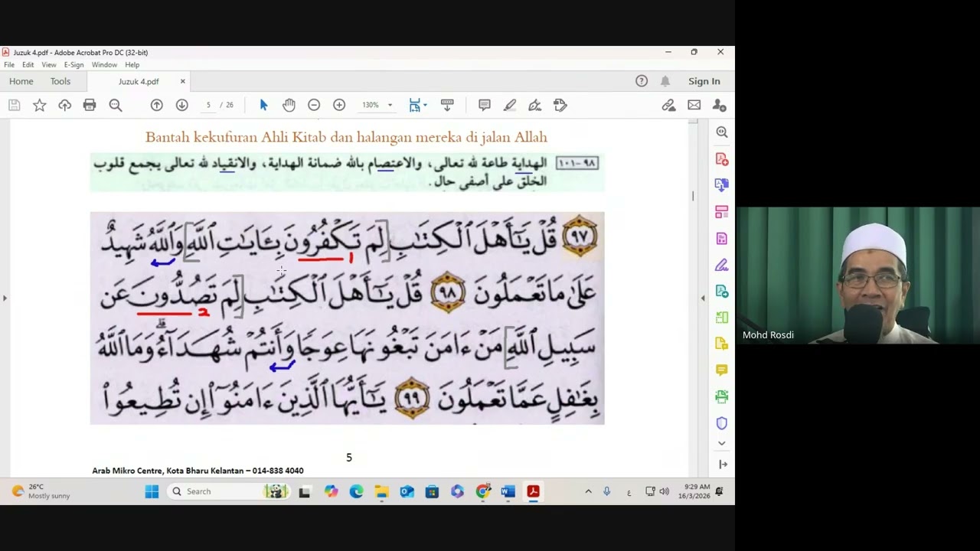Click the current page number field

[x=208, y=105]
